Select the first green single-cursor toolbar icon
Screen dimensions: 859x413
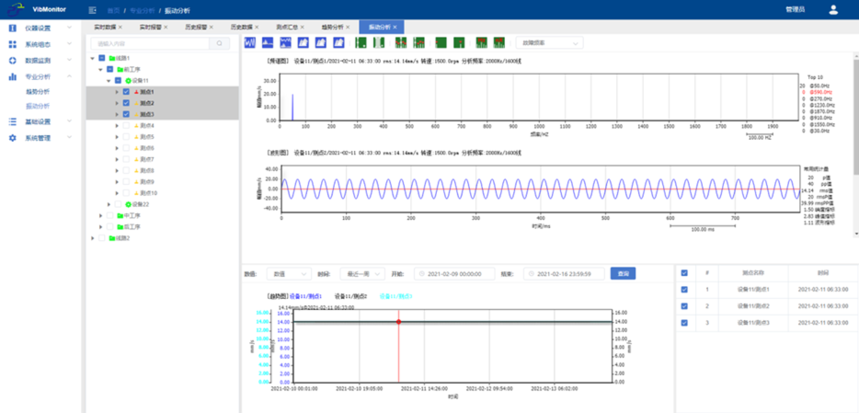361,42
